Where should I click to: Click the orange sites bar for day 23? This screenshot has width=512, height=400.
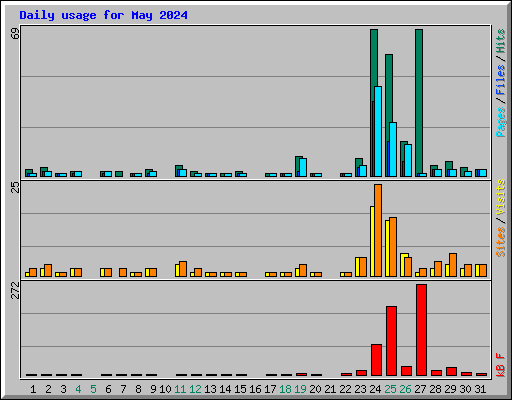coord(363,267)
